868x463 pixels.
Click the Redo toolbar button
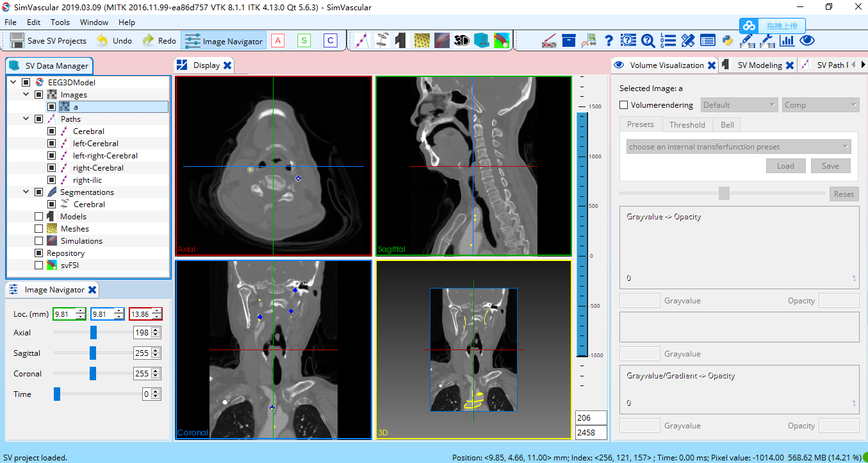pyautogui.click(x=159, y=40)
